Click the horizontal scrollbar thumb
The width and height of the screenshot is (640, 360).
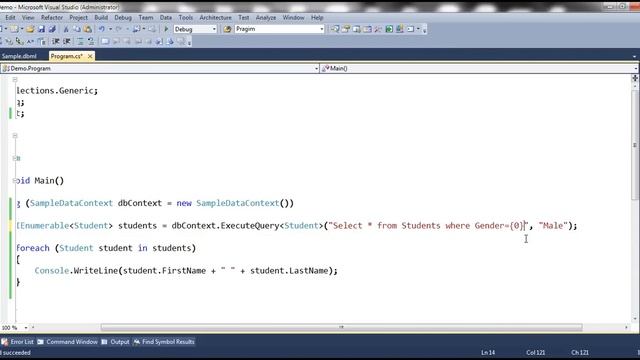click(x=341, y=327)
